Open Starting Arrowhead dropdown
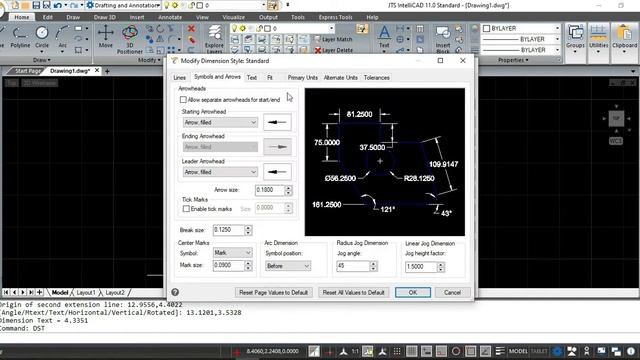 point(220,122)
